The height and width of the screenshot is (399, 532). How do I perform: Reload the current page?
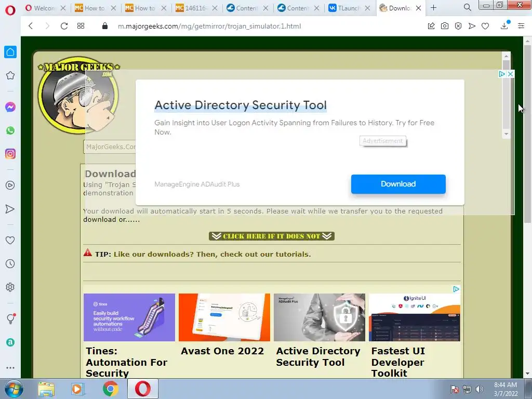(x=64, y=26)
